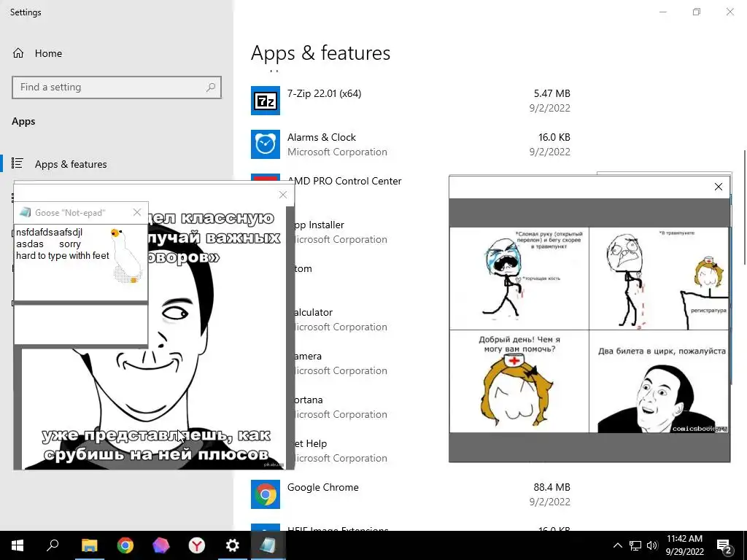747x560 pixels.
Task: Click the Apps & features sidebar icon
Action: click(x=18, y=163)
